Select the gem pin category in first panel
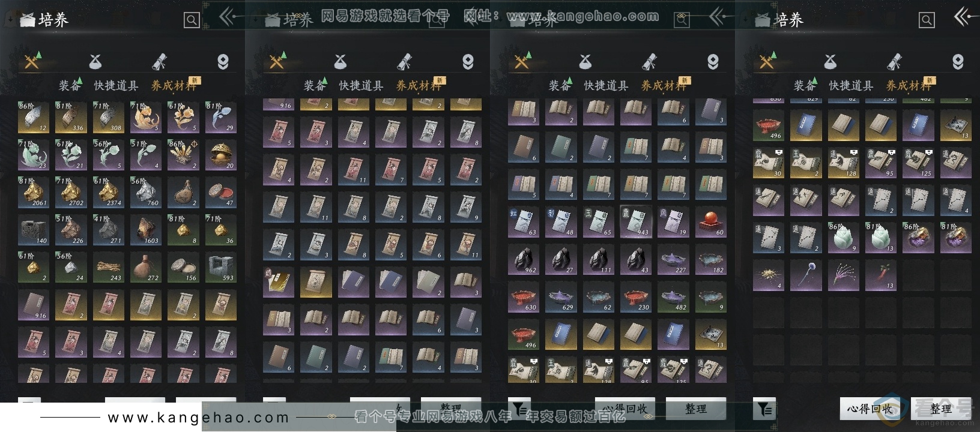Viewport: 980px width, 432px height. tap(223, 61)
